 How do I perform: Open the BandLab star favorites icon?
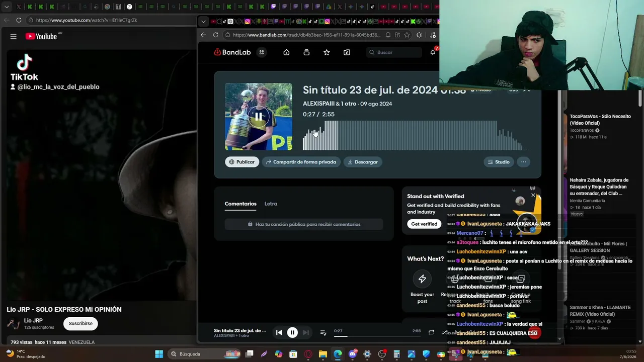coord(327,52)
